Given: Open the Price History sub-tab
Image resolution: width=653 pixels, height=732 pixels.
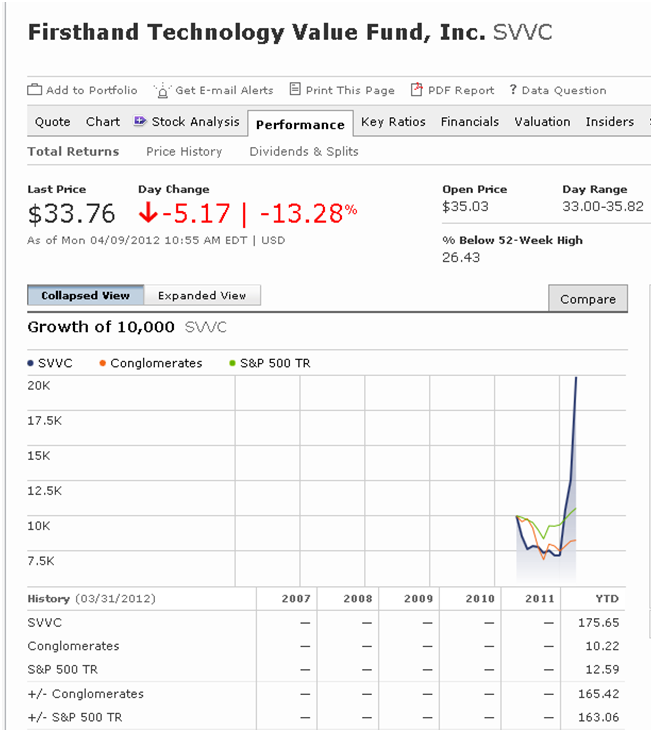Looking at the screenshot, I should (x=184, y=152).
